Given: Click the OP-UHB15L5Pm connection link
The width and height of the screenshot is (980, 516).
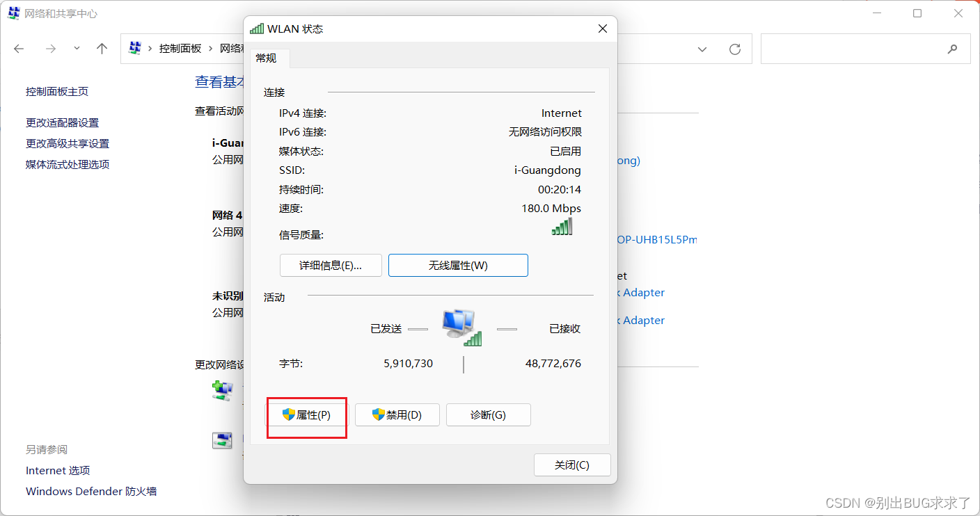Looking at the screenshot, I should (x=657, y=240).
